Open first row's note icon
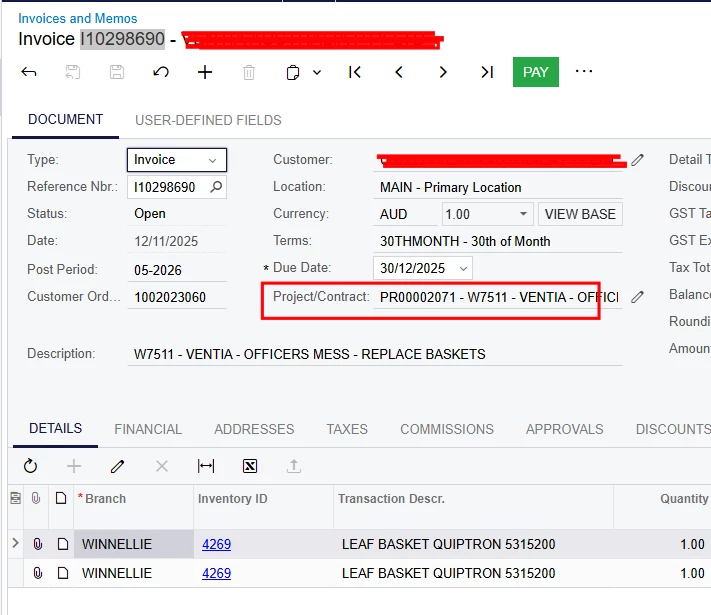711x615 pixels. click(x=63, y=544)
